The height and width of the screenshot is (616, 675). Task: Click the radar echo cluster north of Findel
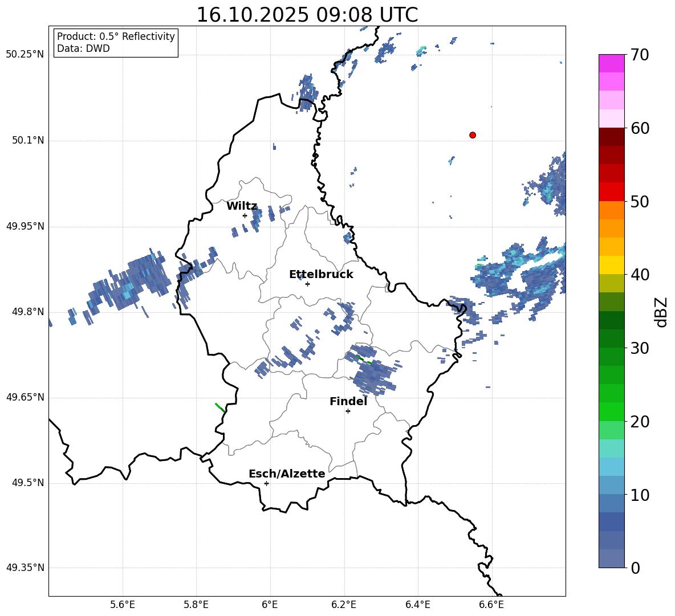point(372,372)
